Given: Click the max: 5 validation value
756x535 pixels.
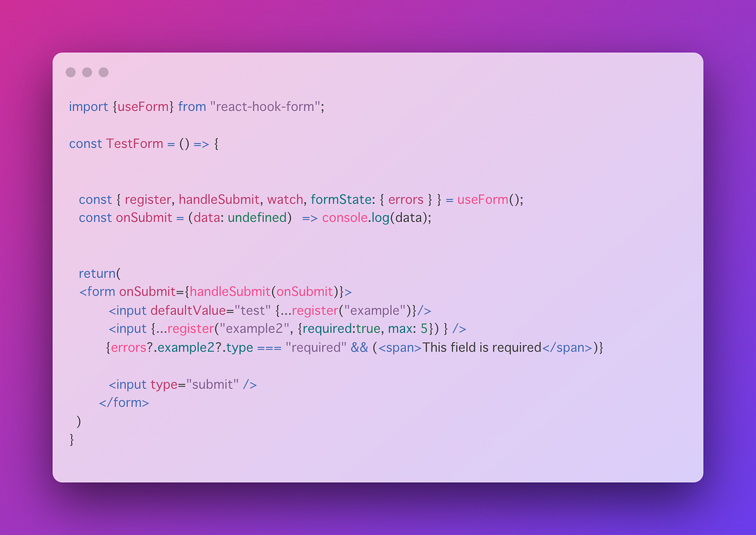Looking at the screenshot, I should [x=403, y=328].
